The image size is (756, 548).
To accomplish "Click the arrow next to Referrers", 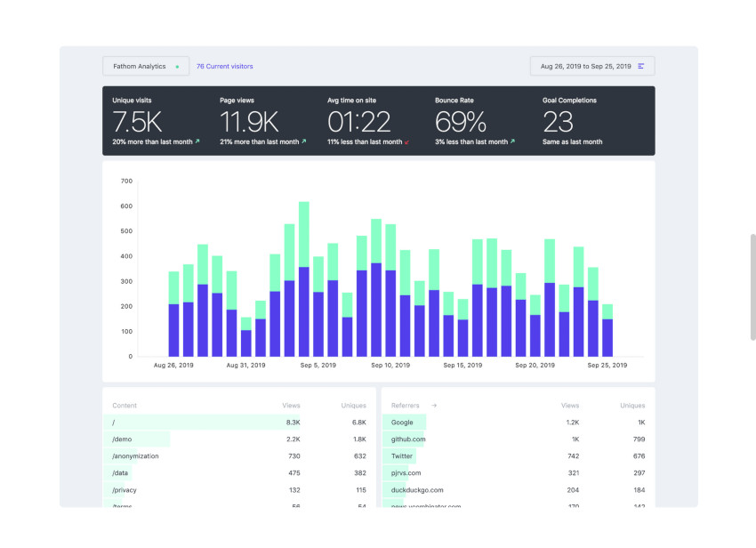I will pyautogui.click(x=434, y=406).
